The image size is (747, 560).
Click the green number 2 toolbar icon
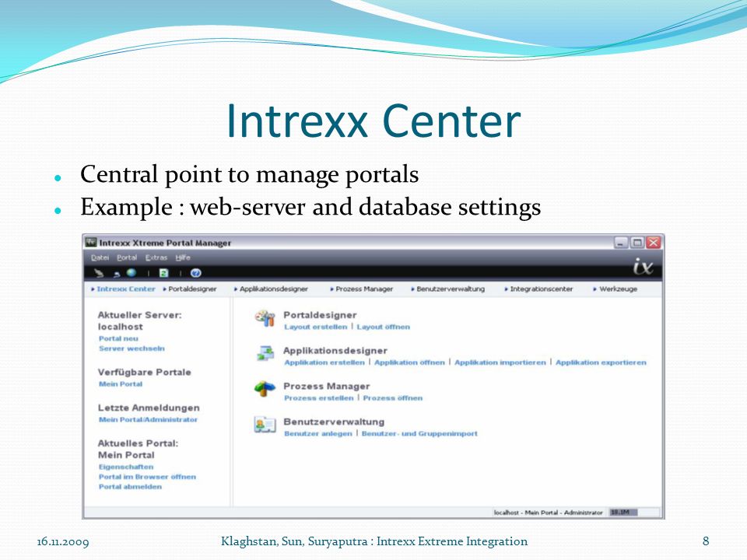tap(164, 273)
